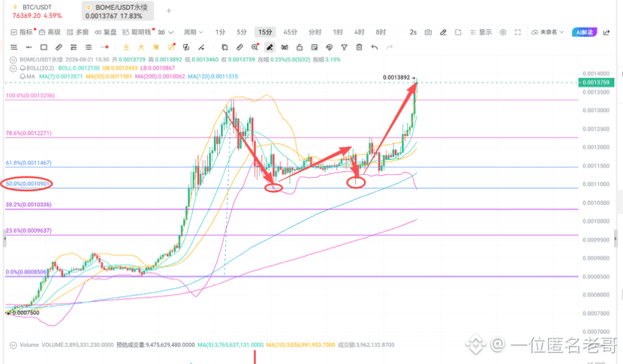Select the measuring ruler right of templates
This screenshot has width=623, height=364.
239,47
